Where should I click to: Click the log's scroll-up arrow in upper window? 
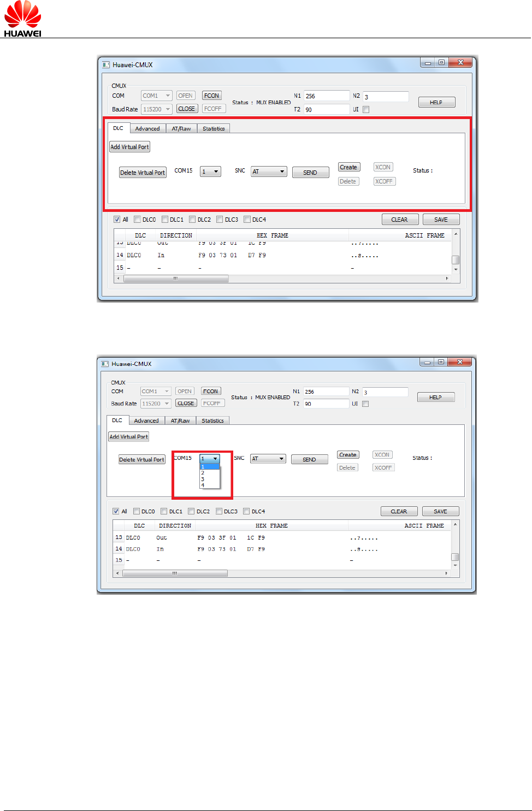456,234
